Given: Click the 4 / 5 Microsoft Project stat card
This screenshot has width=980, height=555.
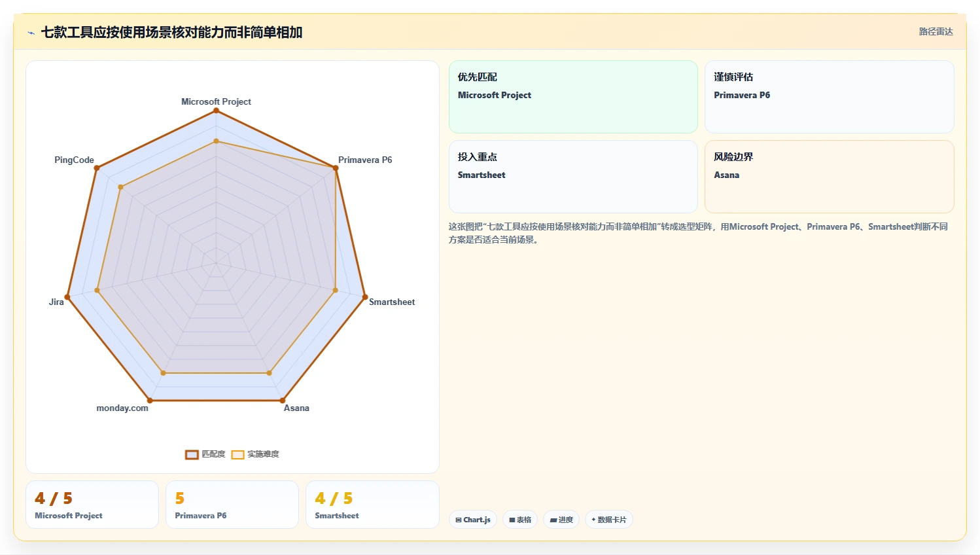Looking at the screenshot, I should coord(92,505).
